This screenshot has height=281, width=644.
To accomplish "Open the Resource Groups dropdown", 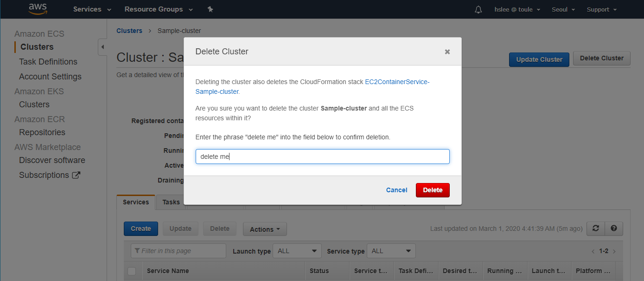I will [159, 9].
